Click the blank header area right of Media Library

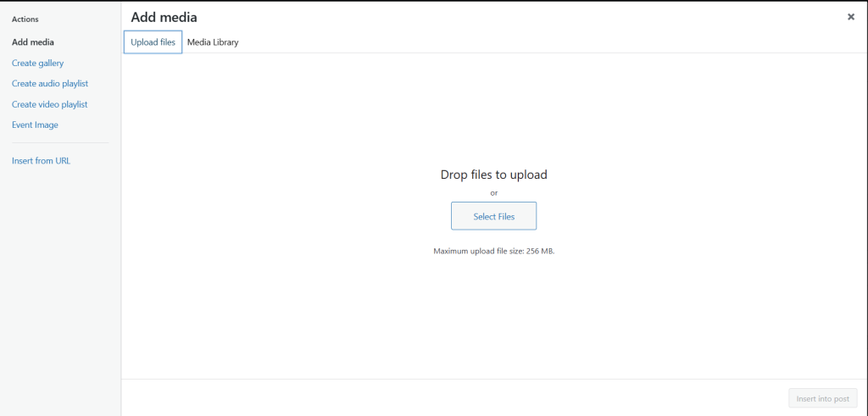[x=509, y=42]
